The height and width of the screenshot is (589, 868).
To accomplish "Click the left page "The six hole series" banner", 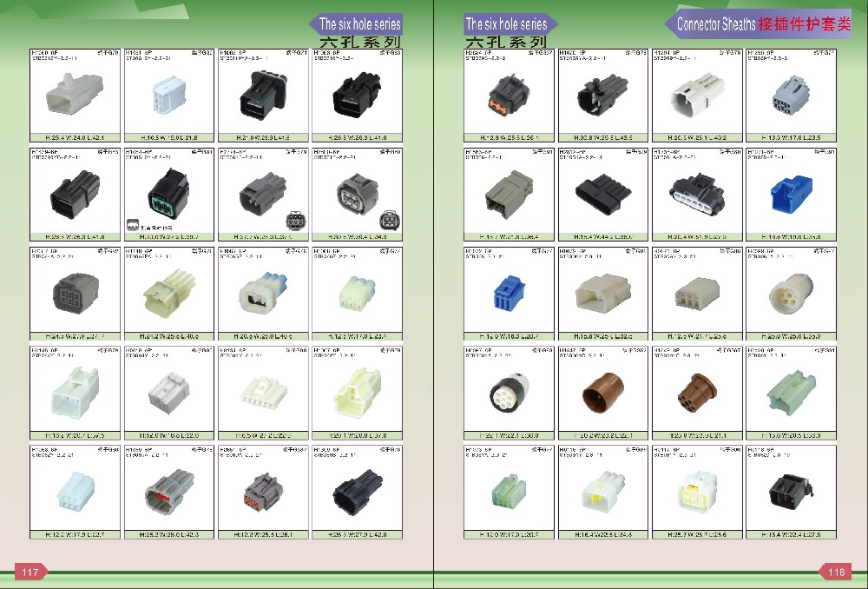I will (357, 24).
